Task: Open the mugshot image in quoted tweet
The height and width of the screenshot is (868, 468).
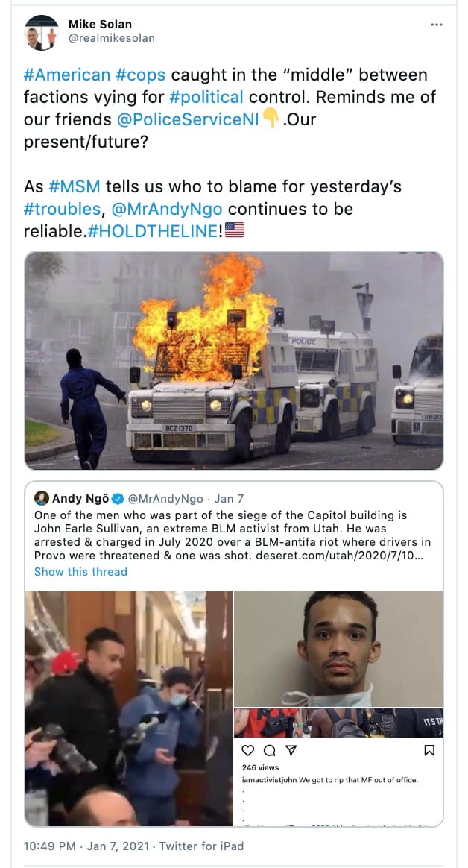Action: [338, 648]
